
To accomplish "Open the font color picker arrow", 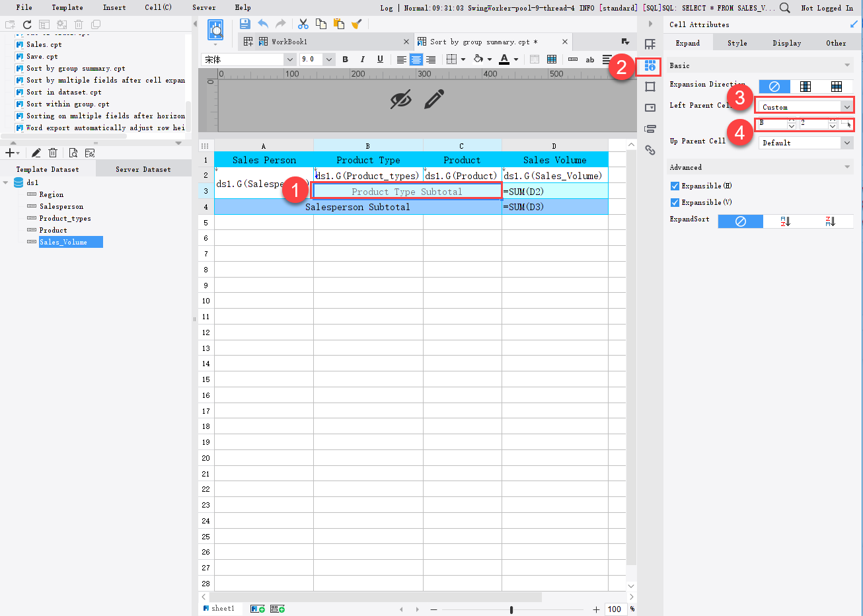I will (x=517, y=59).
